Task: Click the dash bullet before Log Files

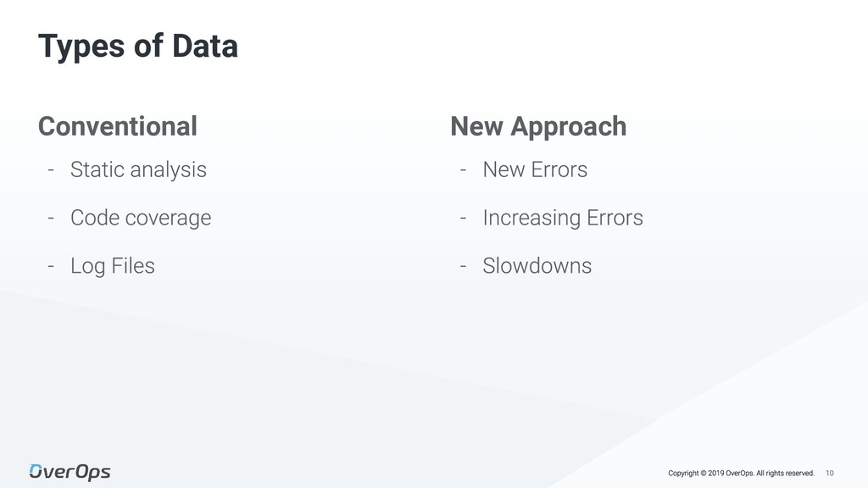Action: click(52, 266)
